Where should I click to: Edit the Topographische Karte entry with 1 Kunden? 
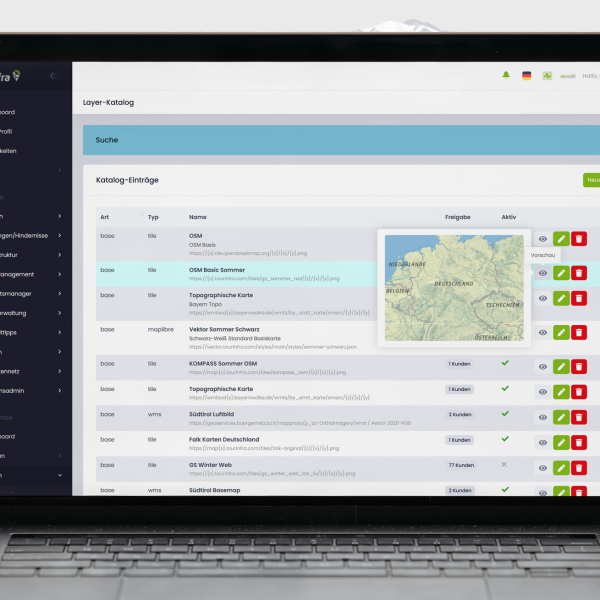click(x=561, y=392)
